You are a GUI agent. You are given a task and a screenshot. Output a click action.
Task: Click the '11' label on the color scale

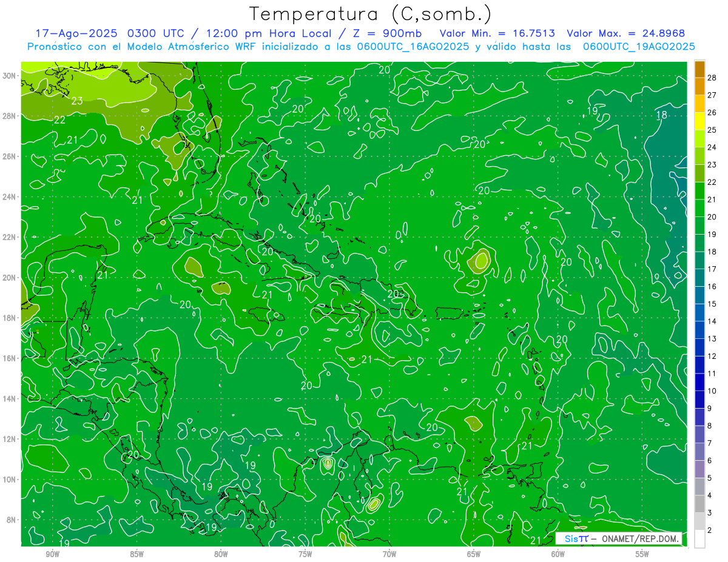pyautogui.click(x=712, y=373)
